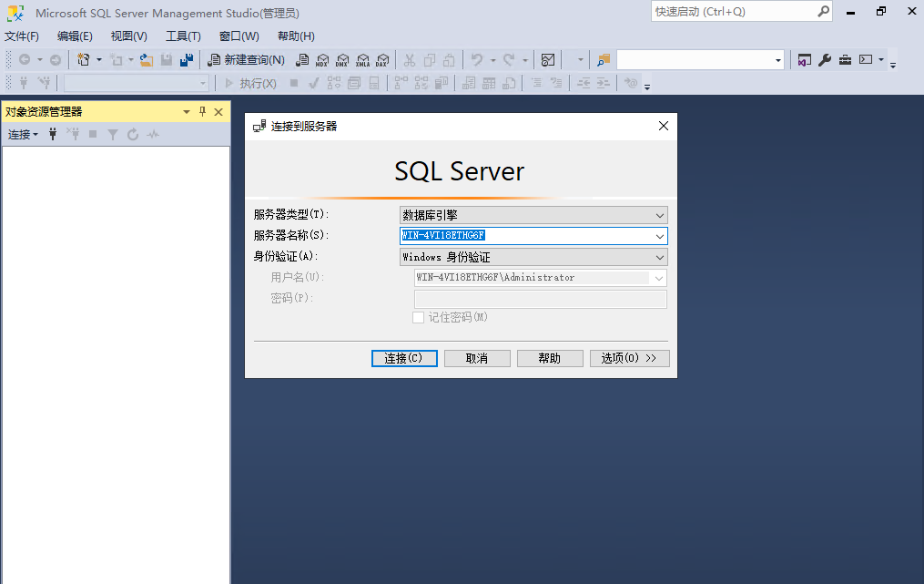Click the 新建查询(N) toolbar button
The height and width of the screenshot is (584, 924).
[247, 59]
